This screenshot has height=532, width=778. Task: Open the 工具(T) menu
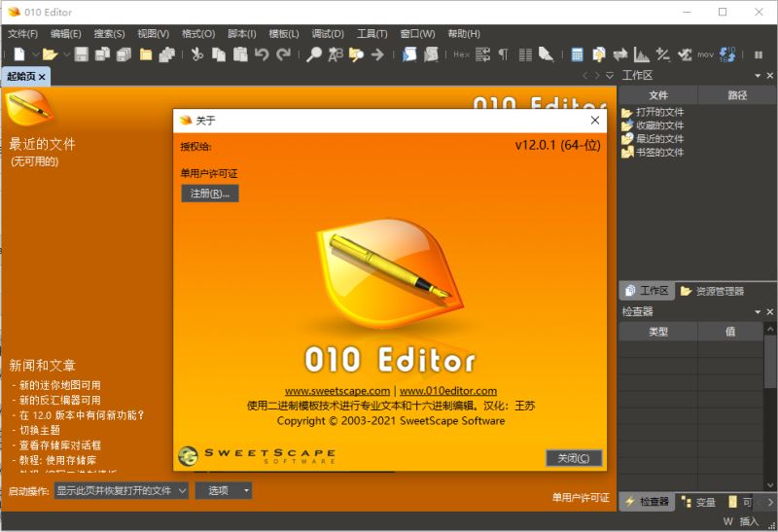click(x=372, y=34)
